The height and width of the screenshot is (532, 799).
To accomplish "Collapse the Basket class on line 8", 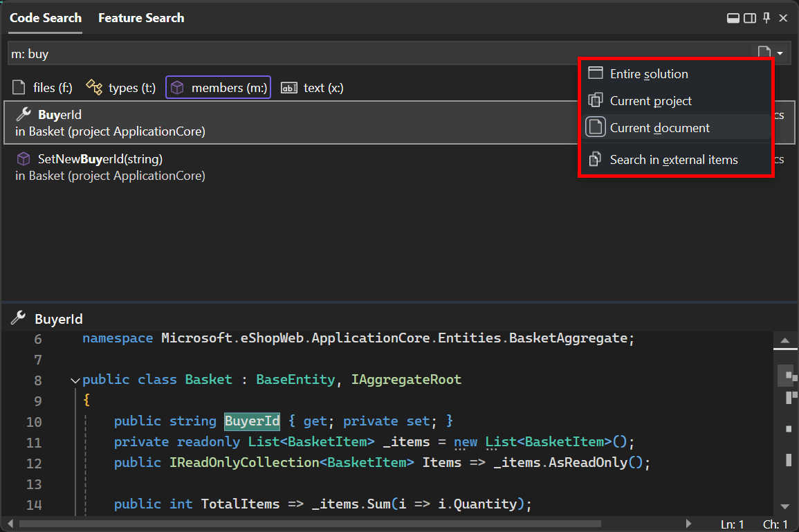I will (75, 380).
